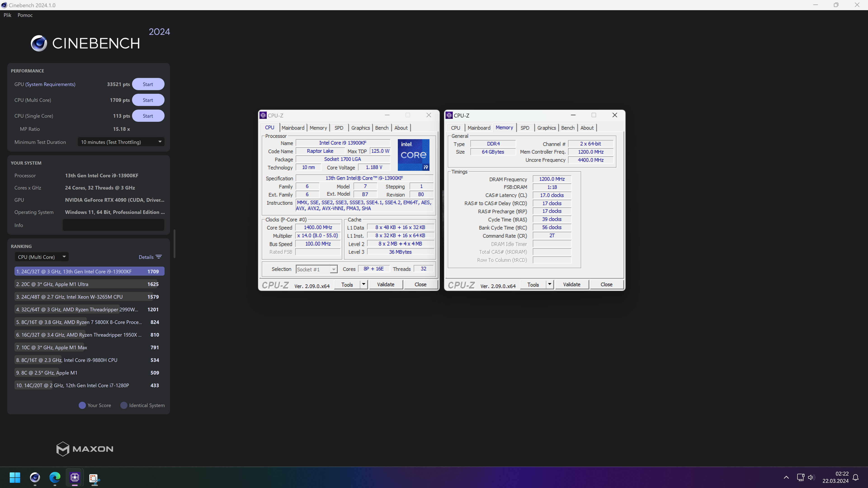Click the network display tray icon
This screenshot has height=488, width=868.
(801, 477)
